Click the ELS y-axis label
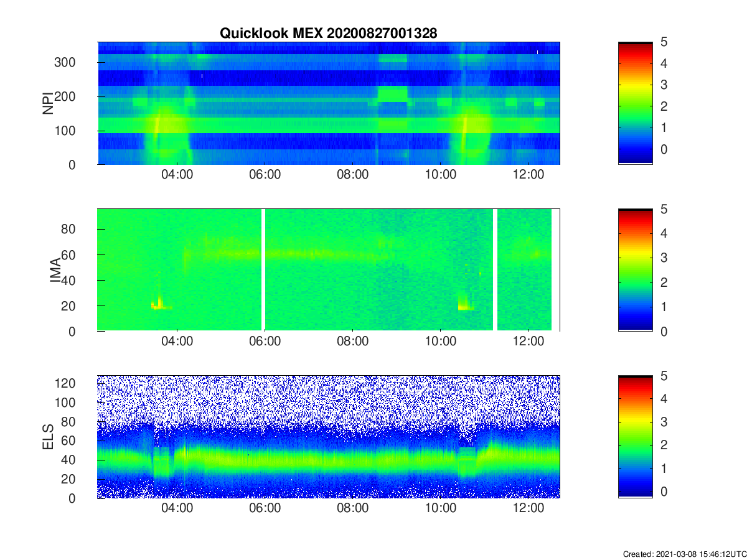 pos(48,437)
